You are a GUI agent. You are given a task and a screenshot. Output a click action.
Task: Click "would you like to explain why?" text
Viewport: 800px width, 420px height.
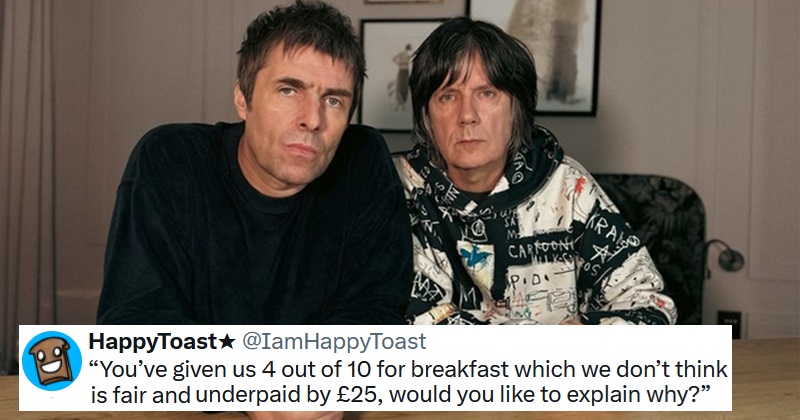549,396
